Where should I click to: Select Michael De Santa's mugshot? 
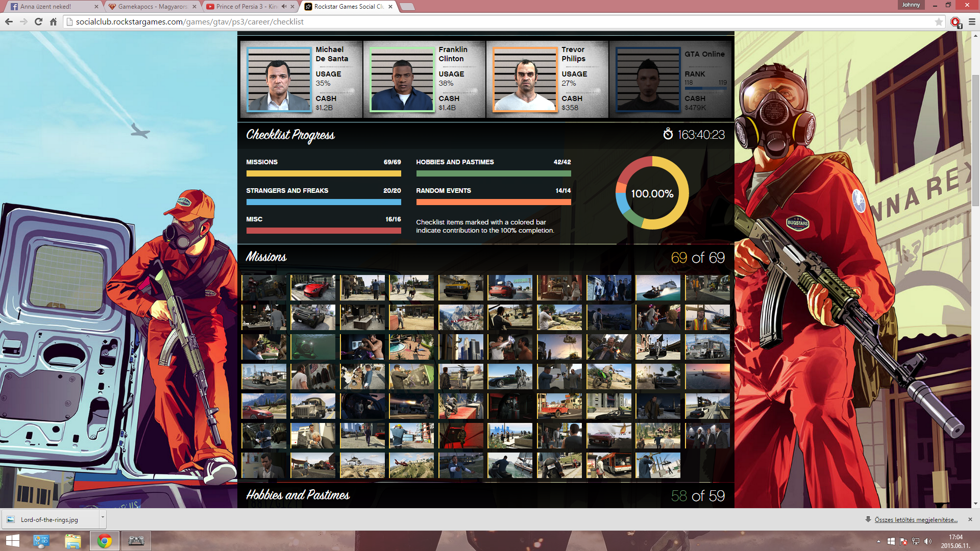[x=279, y=79]
